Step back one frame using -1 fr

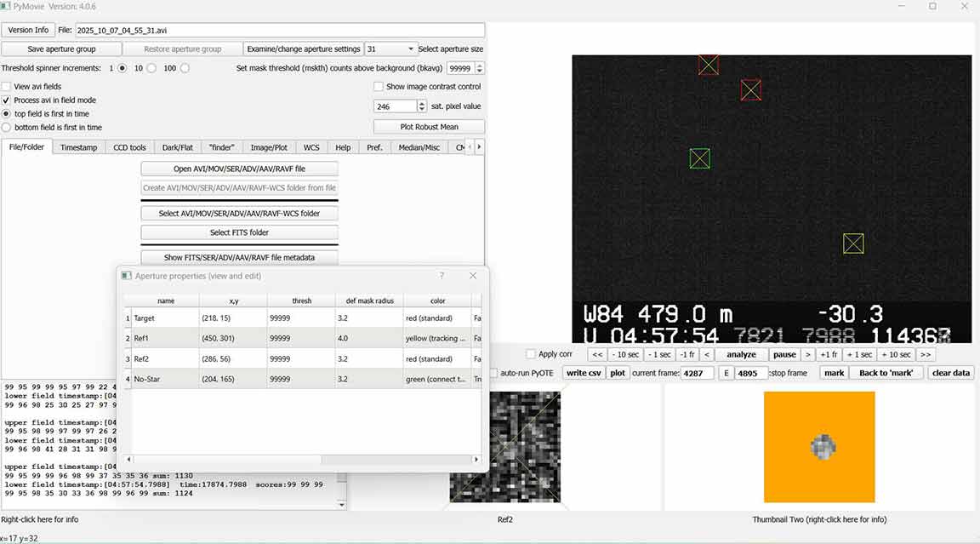(x=687, y=354)
